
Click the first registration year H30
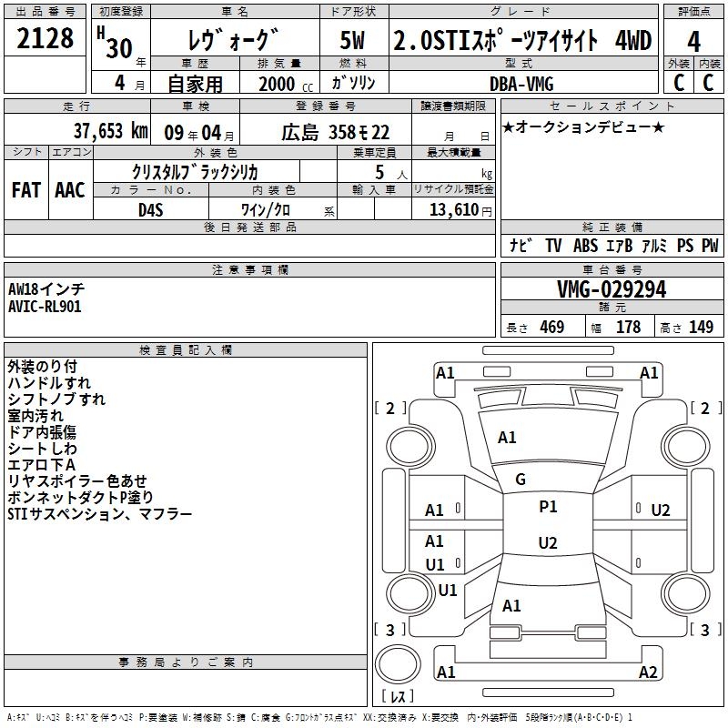coord(116,43)
